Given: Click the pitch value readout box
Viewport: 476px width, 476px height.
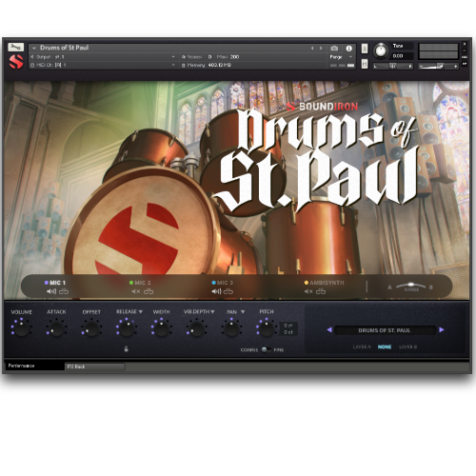Looking at the screenshot, I should click(x=288, y=328).
